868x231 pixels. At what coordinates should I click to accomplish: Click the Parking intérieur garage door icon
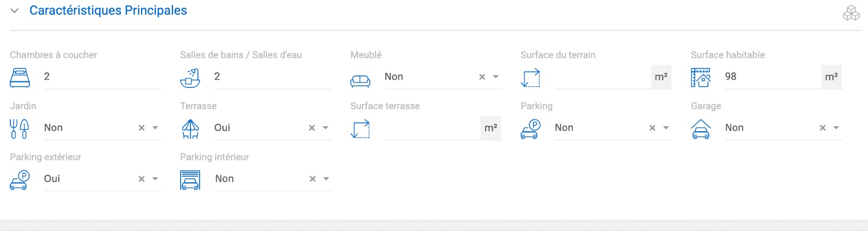point(190,180)
